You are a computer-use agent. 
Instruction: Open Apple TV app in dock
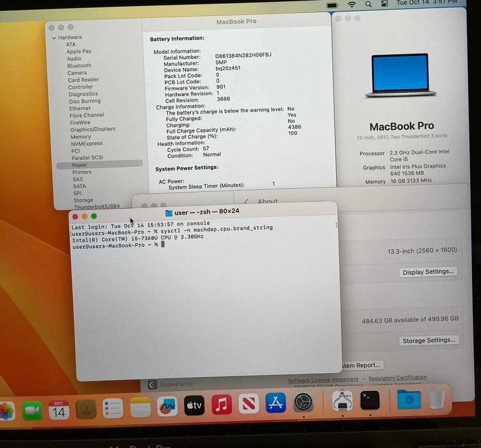coord(194,406)
